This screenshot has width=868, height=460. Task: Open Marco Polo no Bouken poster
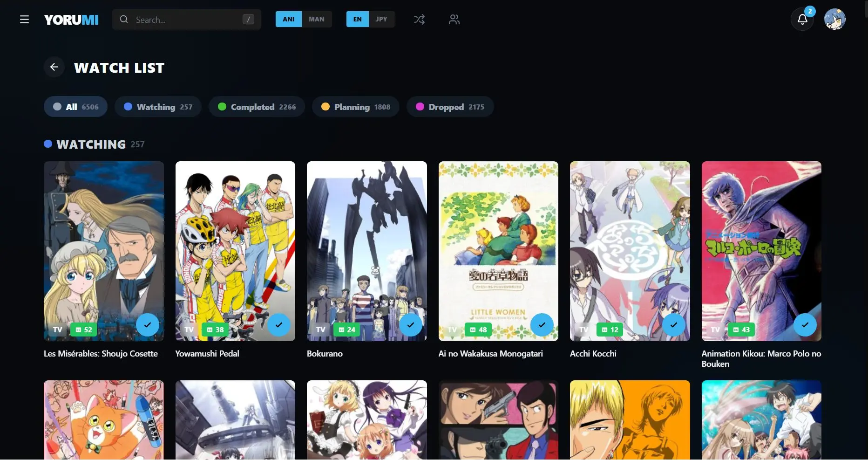click(x=761, y=251)
